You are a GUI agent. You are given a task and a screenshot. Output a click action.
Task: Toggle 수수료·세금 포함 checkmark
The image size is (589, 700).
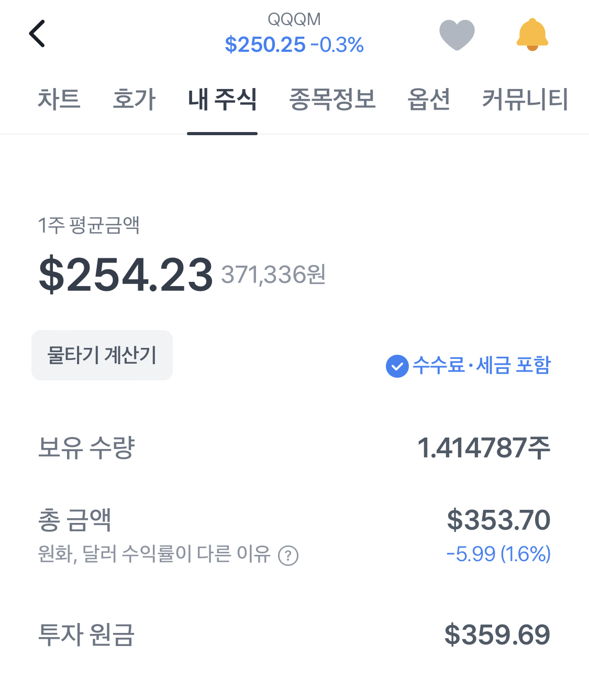pyautogui.click(x=397, y=366)
